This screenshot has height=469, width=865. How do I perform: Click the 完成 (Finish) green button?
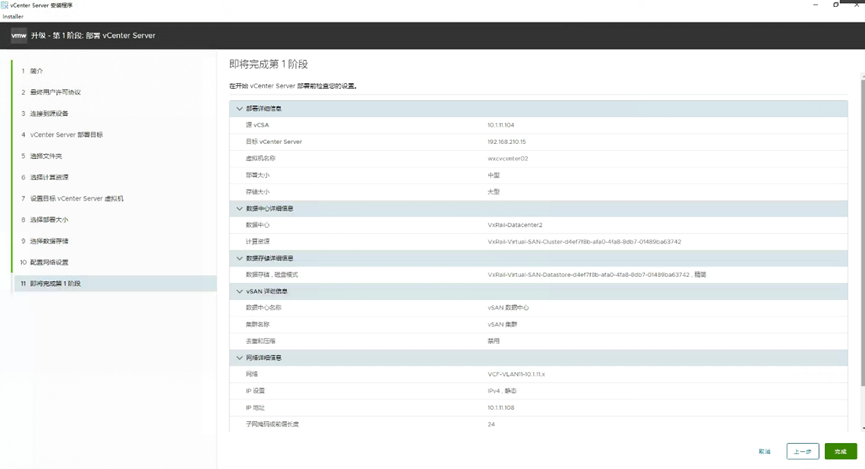point(841,451)
